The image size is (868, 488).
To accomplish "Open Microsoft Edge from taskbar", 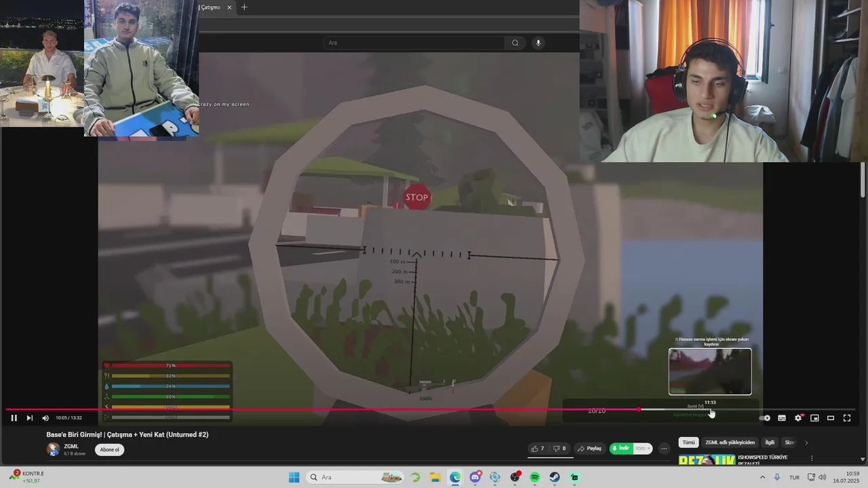I will pos(455,477).
